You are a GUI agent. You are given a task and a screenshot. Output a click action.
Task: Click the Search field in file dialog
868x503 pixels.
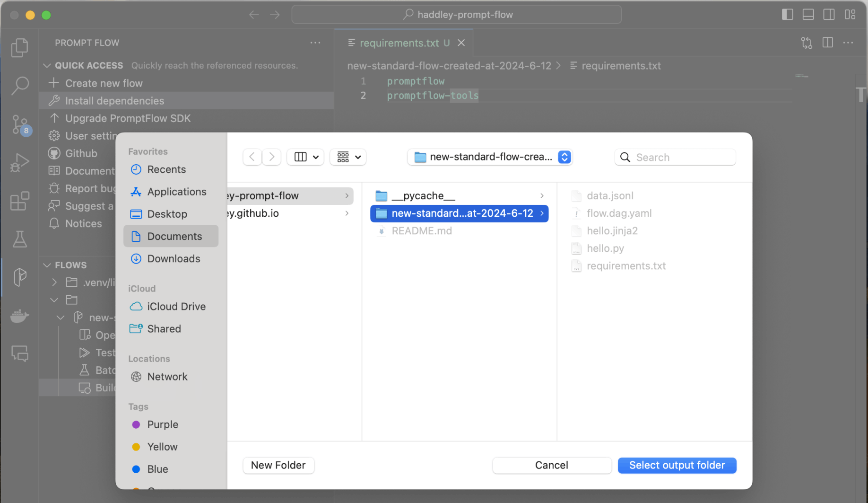click(x=681, y=157)
